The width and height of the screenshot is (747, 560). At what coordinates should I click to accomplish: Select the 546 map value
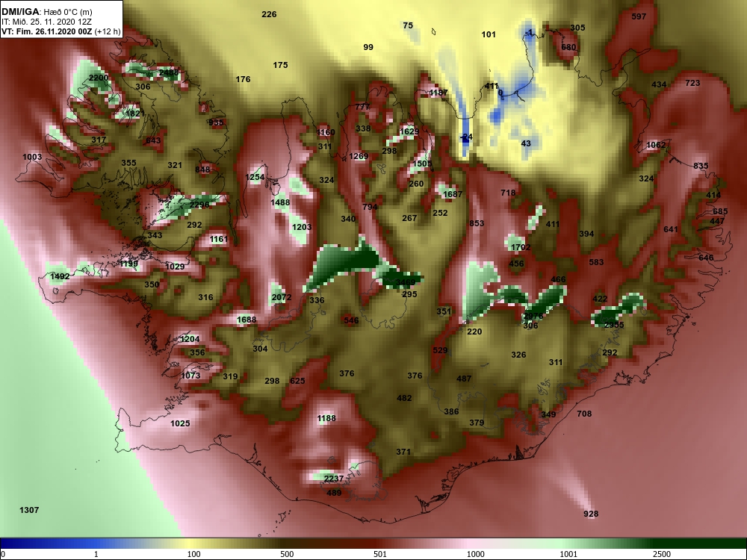coord(351,320)
